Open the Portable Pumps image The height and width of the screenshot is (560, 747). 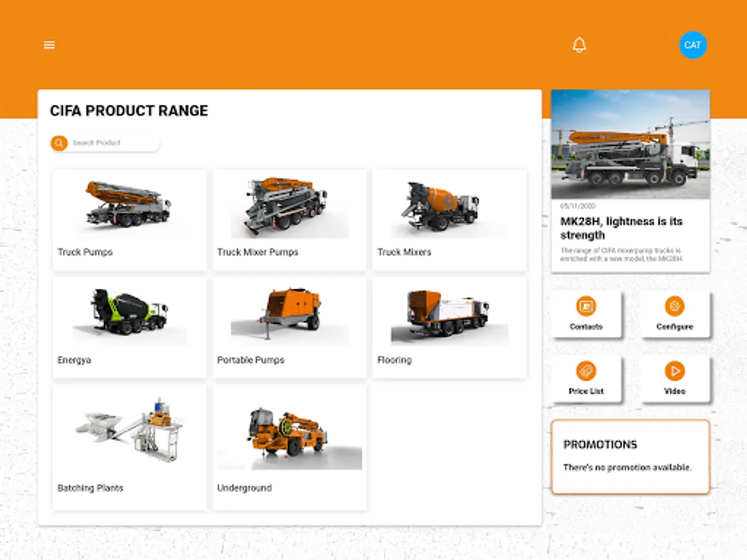tap(289, 315)
